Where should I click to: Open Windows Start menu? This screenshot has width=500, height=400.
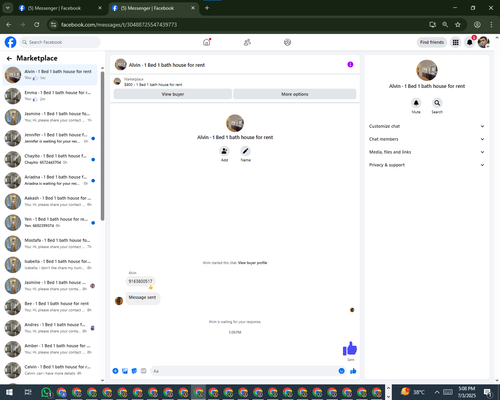9,392
